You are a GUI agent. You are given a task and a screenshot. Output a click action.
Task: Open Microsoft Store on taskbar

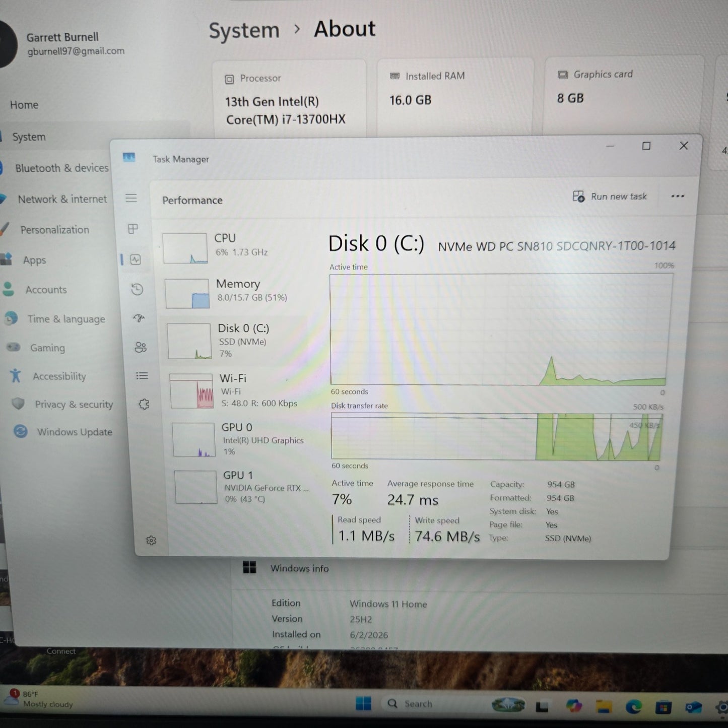pos(664,707)
